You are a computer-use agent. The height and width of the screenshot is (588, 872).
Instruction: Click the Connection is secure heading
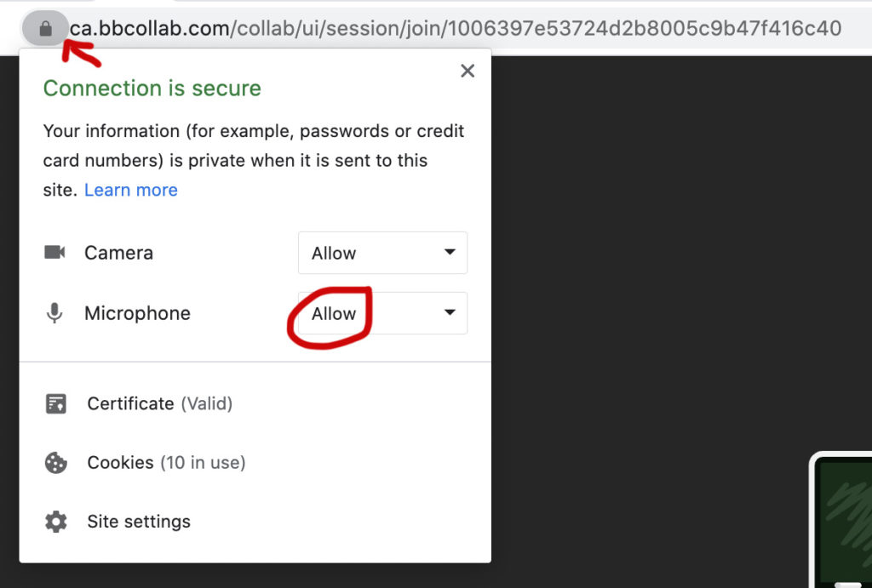coord(152,88)
